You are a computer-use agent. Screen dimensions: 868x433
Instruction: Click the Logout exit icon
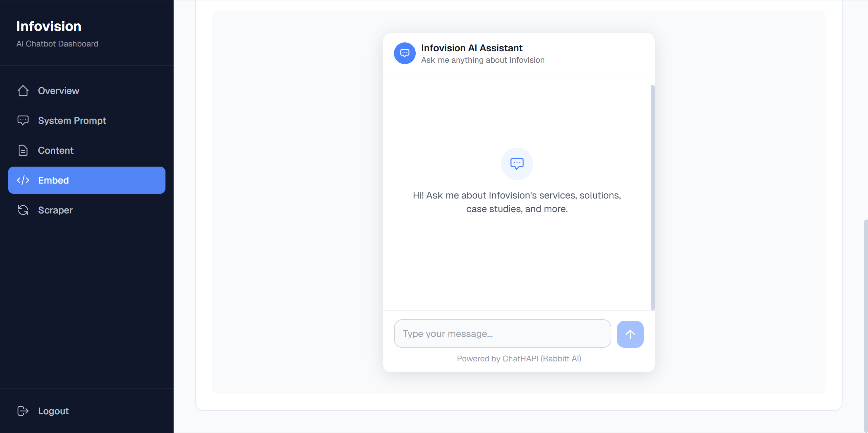click(x=23, y=411)
